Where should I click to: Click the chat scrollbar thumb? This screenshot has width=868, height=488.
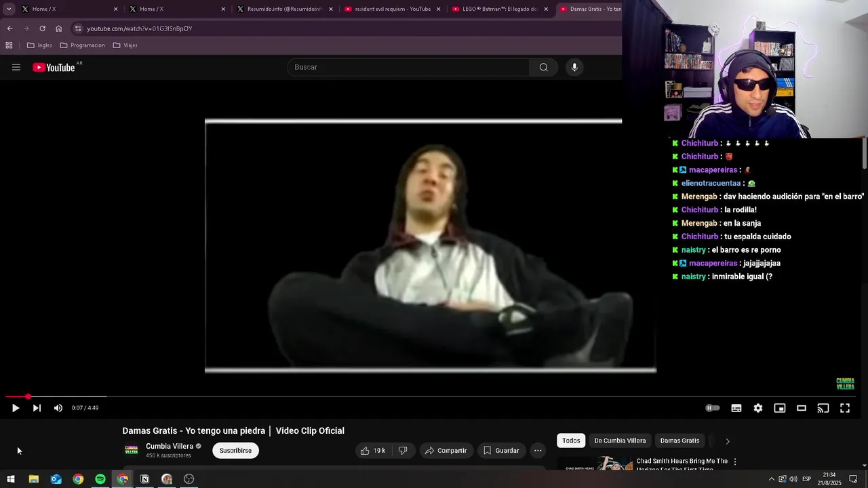tap(864, 154)
